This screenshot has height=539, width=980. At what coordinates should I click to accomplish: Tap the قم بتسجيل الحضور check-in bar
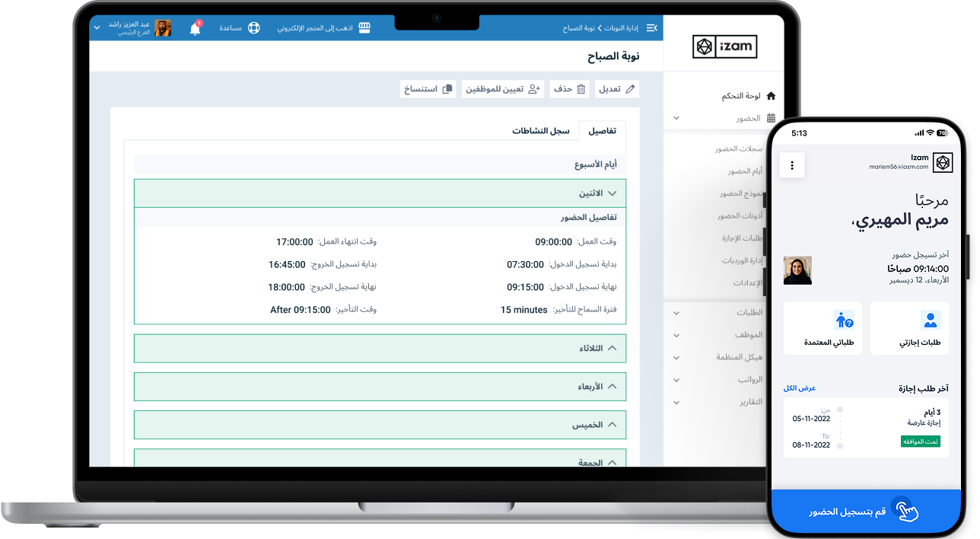click(865, 512)
